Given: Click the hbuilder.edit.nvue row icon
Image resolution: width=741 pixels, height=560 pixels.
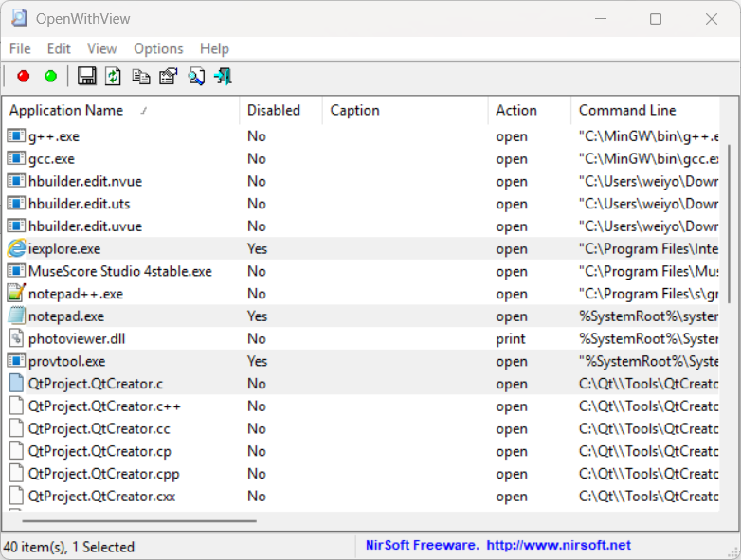Looking at the screenshot, I should (x=16, y=181).
